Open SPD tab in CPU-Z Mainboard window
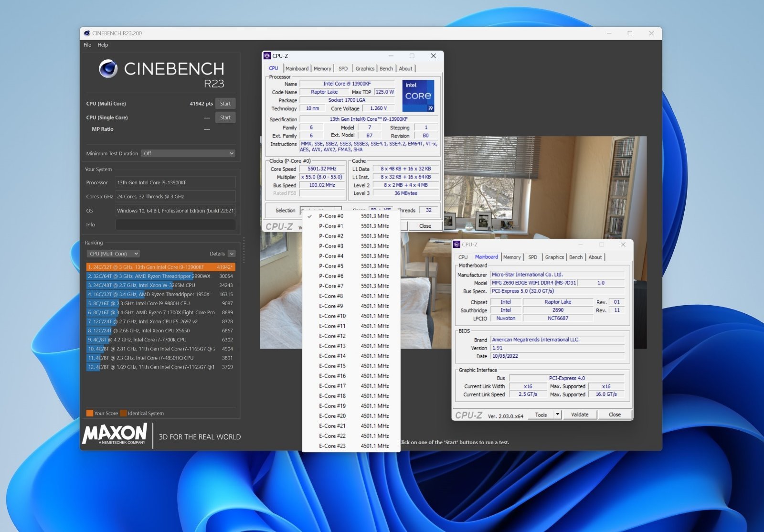This screenshot has width=764, height=532. click(x=532, y=257)
